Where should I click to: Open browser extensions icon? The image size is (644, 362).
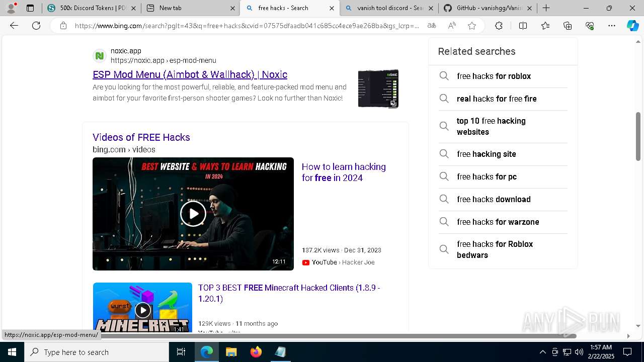[499, 26]
